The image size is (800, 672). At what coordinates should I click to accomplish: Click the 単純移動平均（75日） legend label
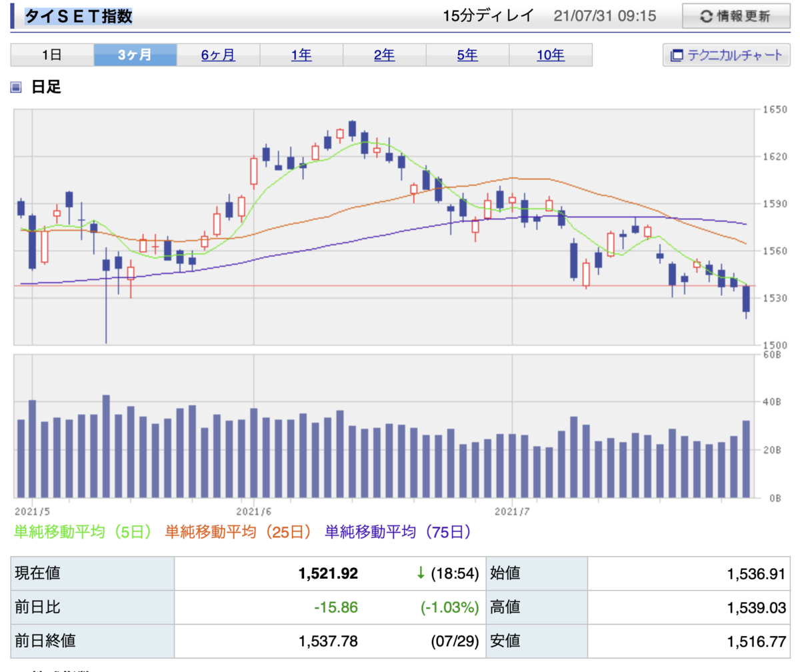tap(399, 531)
